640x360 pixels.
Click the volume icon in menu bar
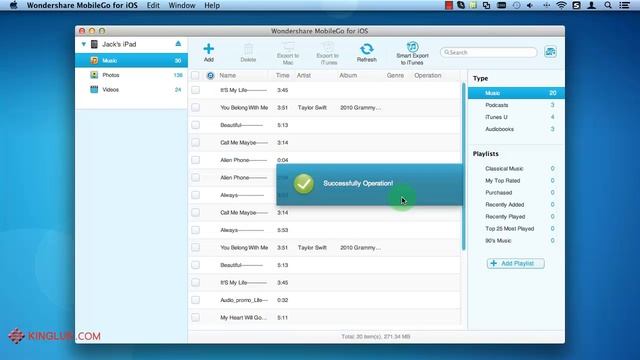click(530, 5)
